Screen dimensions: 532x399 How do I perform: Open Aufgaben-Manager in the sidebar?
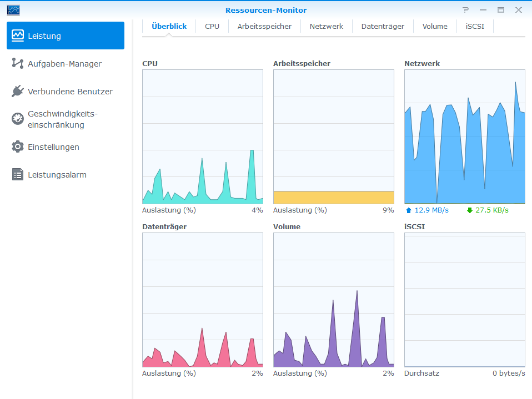click(66, 63)
